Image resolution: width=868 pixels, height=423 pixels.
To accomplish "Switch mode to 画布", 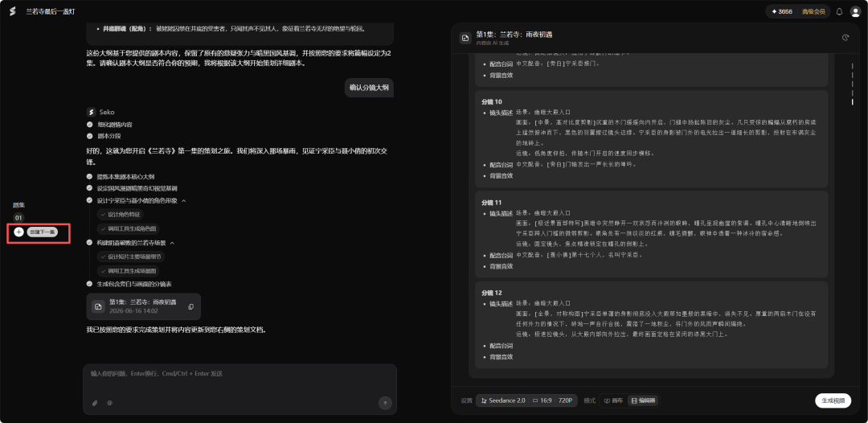I will click(613, 400).
